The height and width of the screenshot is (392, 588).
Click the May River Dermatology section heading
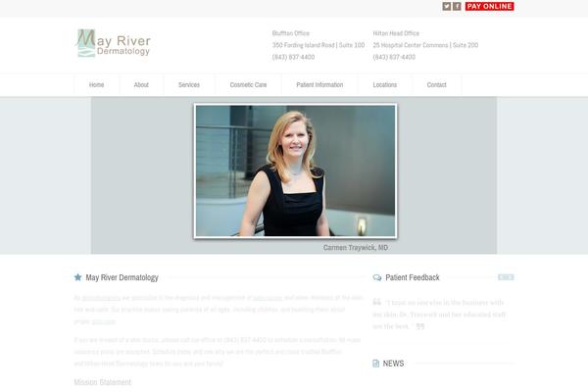[122, 277]
